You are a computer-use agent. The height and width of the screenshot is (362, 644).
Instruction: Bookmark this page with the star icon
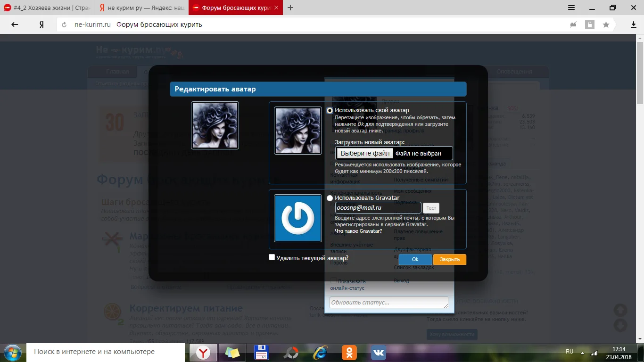[x=606, y=25]
